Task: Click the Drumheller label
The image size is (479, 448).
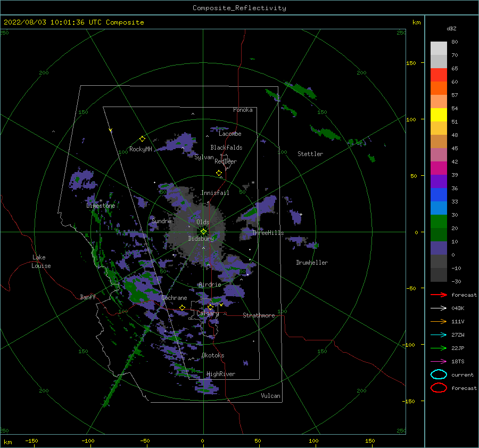Action: (312, 263)
